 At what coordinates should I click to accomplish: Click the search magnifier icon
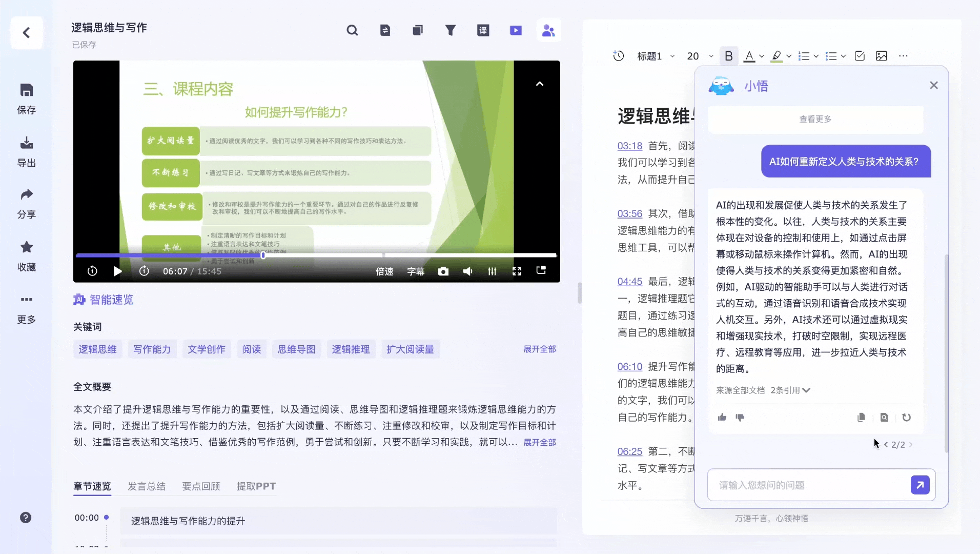352,30
